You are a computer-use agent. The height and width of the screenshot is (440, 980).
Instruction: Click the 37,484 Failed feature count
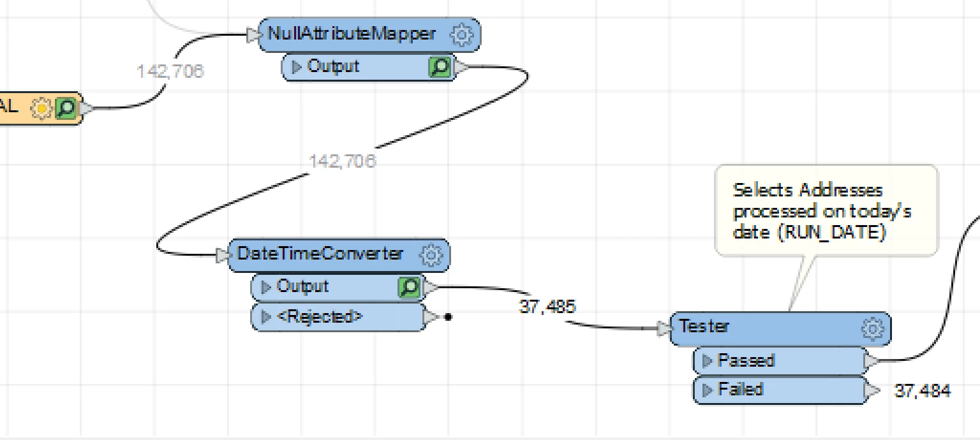tap(922, 391)
